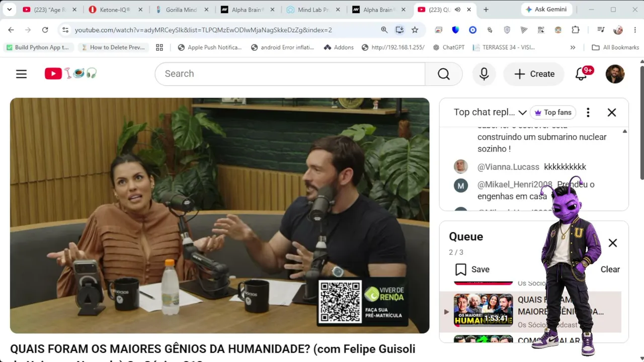
Task: Open the zoom magnifier in address bar
Action: (x=384, y=30)
